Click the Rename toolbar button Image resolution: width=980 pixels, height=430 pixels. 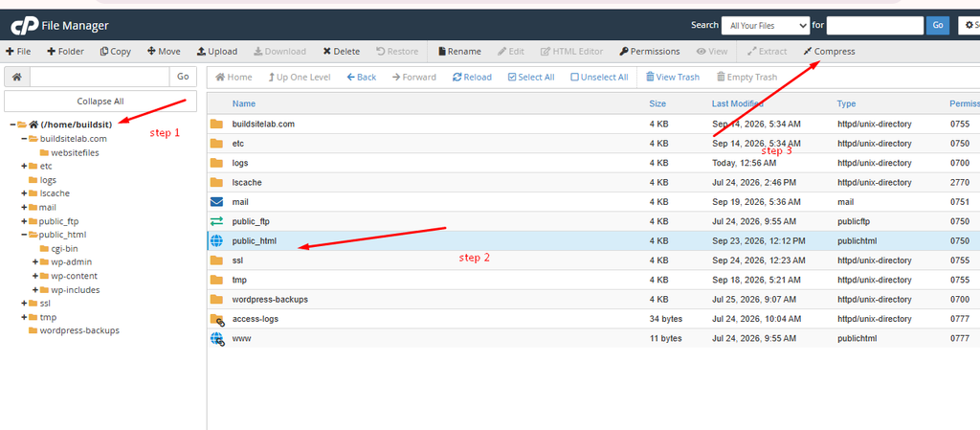coord(459,52)
